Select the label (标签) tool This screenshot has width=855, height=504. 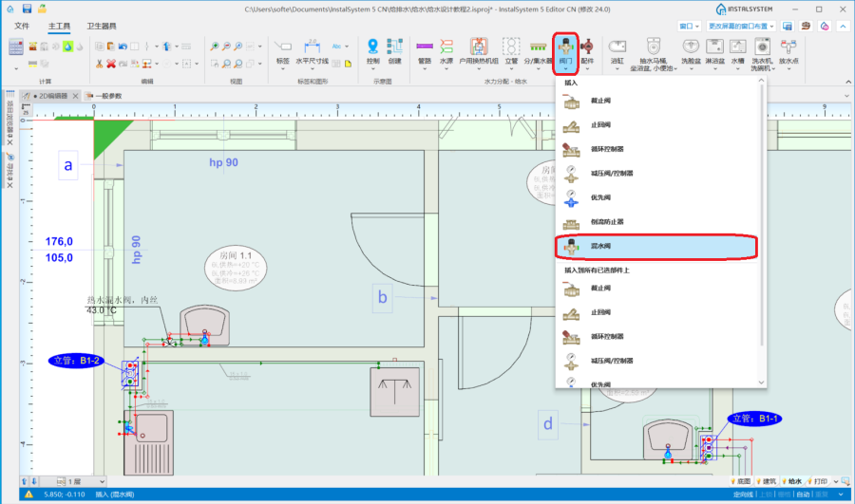(x=282, y=52)
